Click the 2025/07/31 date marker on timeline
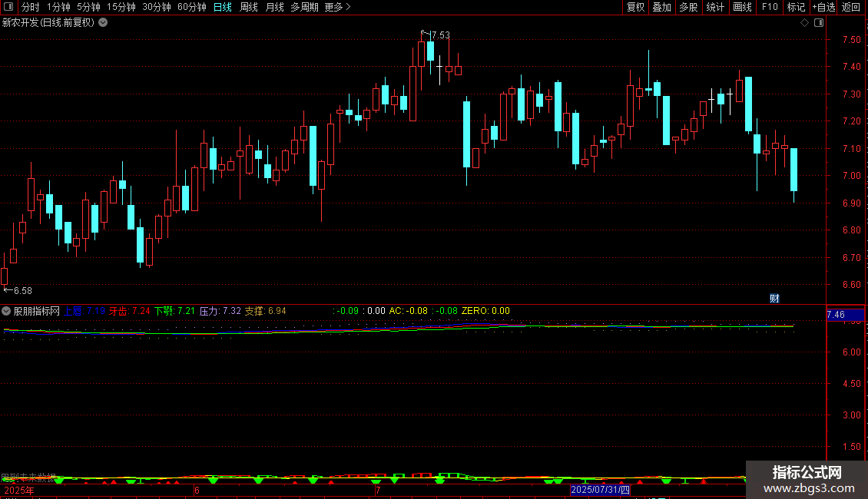Image resolution: width=868 pixels, height=499 pixels. 600,490
